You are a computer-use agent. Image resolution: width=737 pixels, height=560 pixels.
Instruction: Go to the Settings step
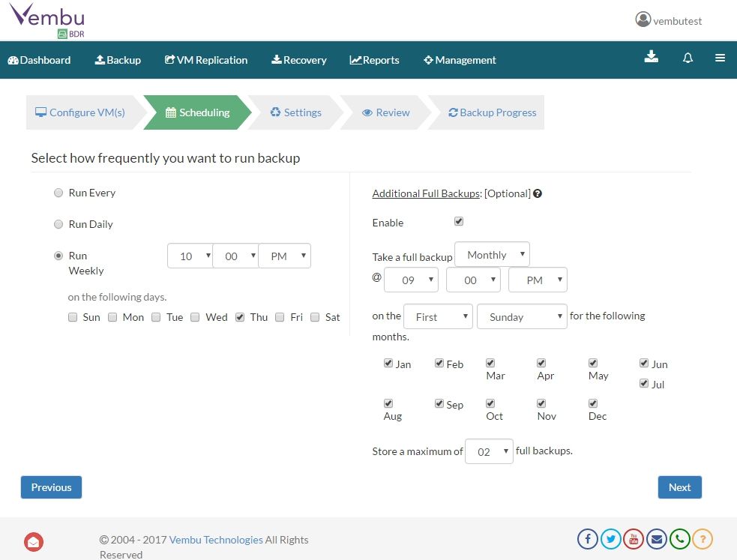pos(295,112)
